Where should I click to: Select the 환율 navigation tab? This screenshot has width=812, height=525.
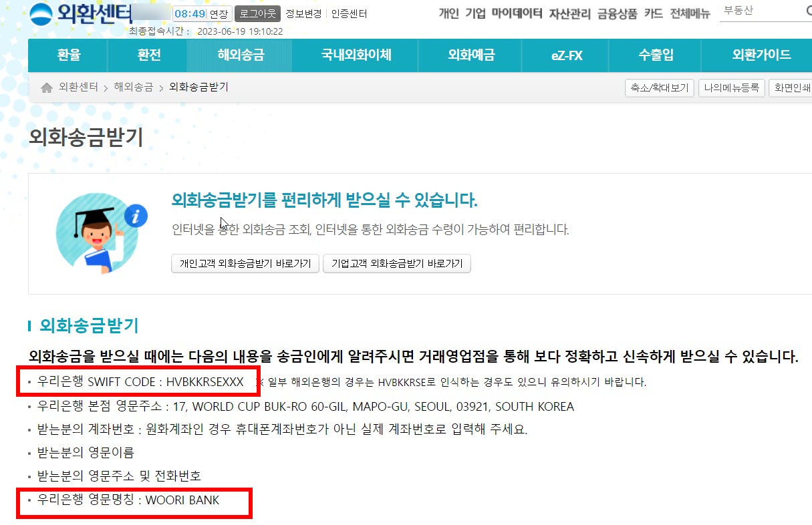click(x=68, y=55)
